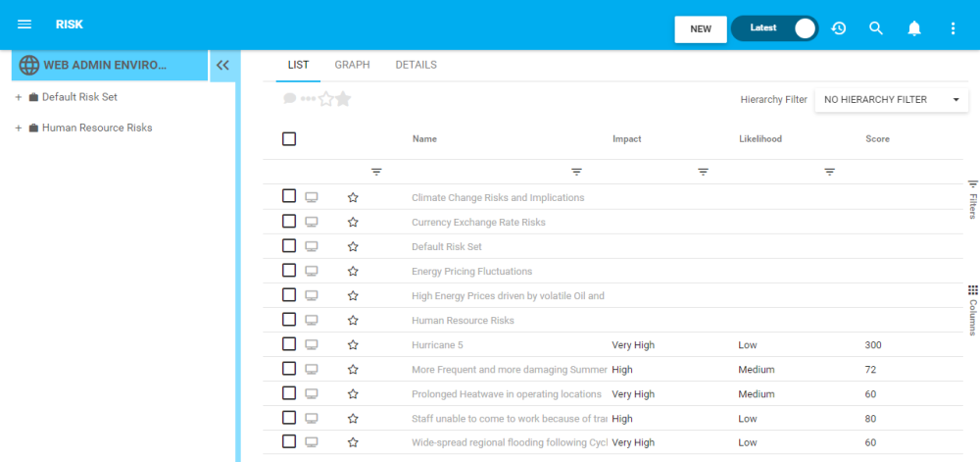Click the outlined star toolbar icon

[325, 99]
